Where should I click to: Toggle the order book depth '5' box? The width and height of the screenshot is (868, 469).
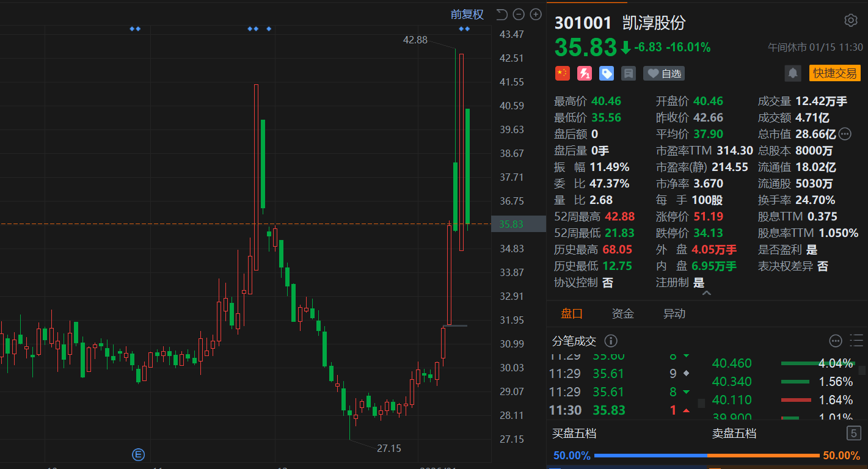(853, 434)
